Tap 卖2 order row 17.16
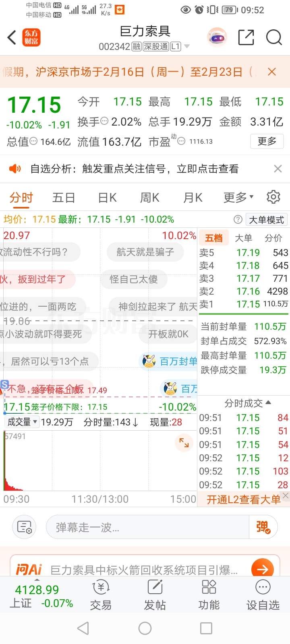The height and width of the screenshot is (644, 290). pyautogui.click(x=244, y=291)
